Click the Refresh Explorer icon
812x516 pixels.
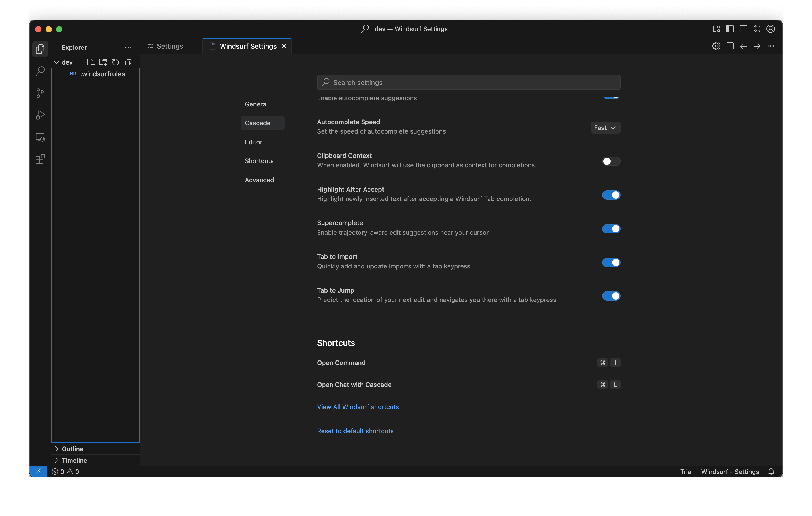[x=116, y=62]
